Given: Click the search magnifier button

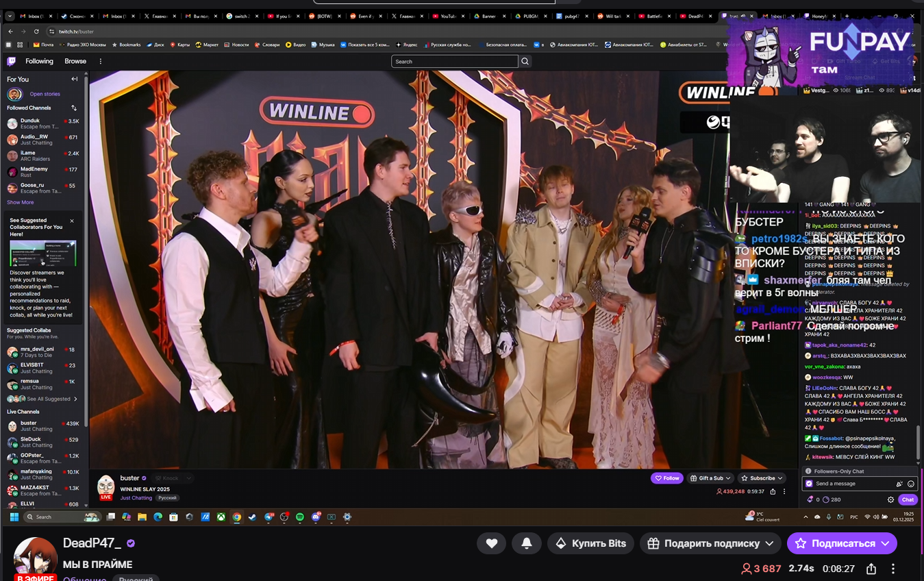Looking at the screenshot, I should click(x=525, y=61).
